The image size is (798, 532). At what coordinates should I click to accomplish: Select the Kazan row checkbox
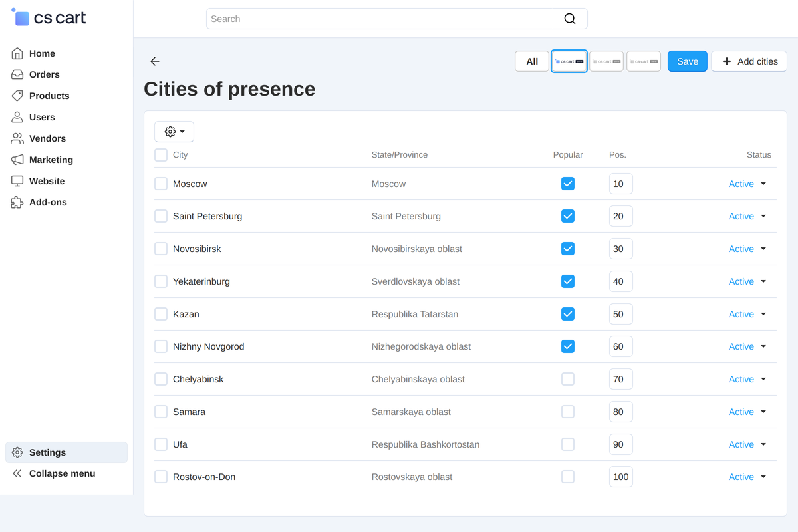[x=161, y=314]
